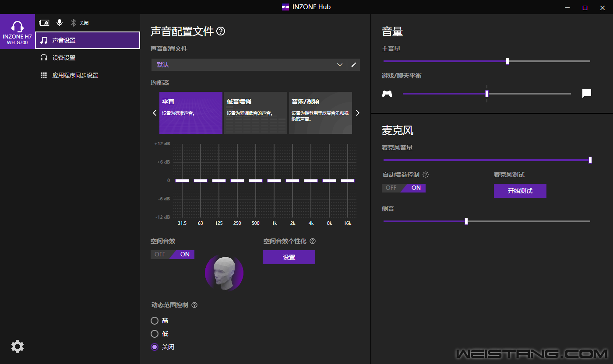Click the 31.5 Hz equalizer band handle

182,181
